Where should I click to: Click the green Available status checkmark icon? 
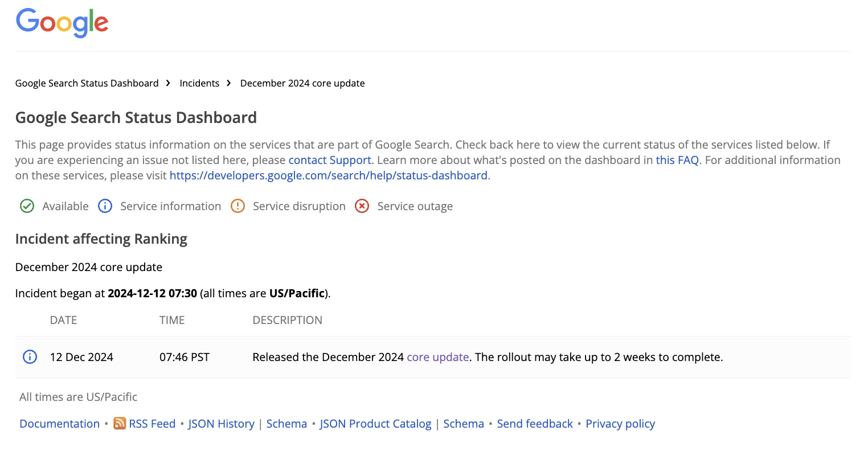27,206
